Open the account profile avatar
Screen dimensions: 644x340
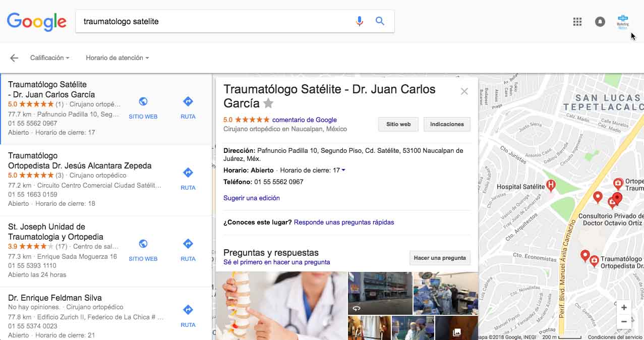(623, 22)
